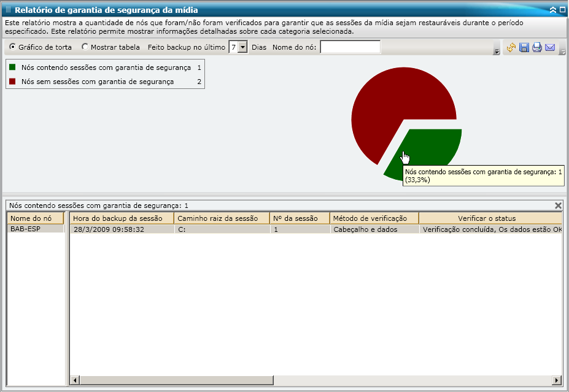Select legend entry Nós contendo sessões com garantia

coord(106,67)
